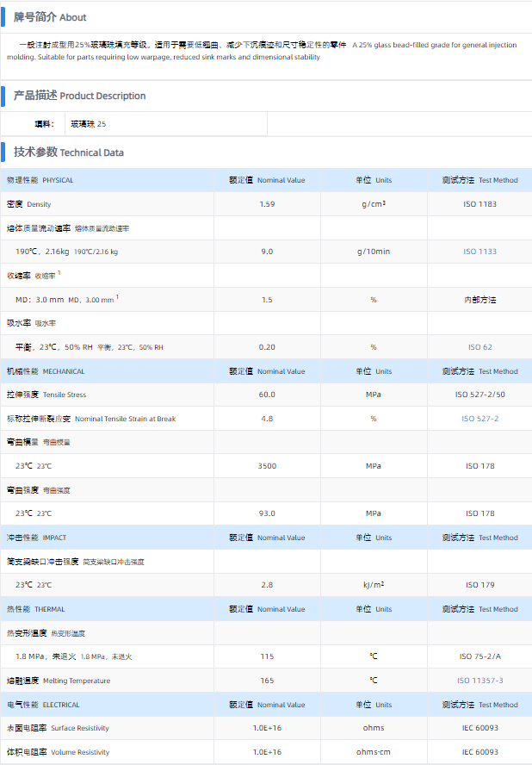Select the 技术参数 Technical Data heading
Viewport: 532px width, 765px height.
pyautogui.click(x=69, y=152)
